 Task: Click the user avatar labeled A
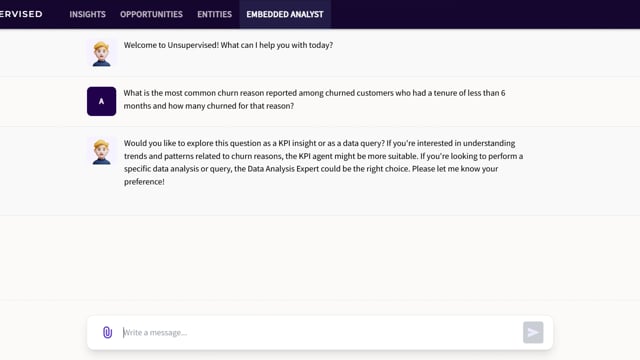(101, 101)
